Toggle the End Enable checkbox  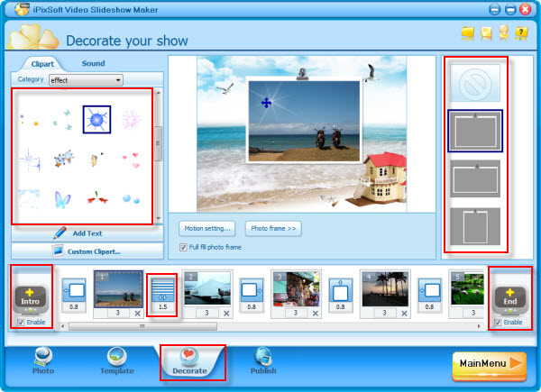point(500,322)
